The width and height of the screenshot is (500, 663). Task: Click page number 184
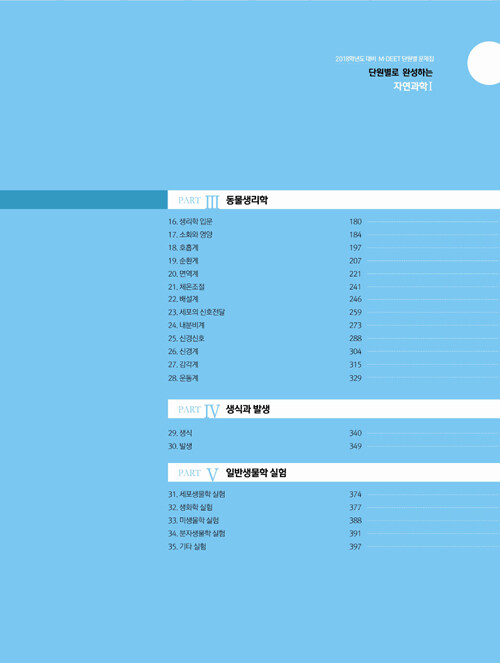(x=355, y=235)
